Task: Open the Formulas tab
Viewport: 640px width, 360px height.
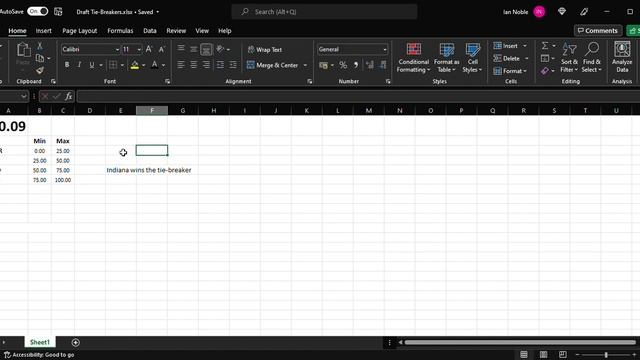Action: pos(120,31)
